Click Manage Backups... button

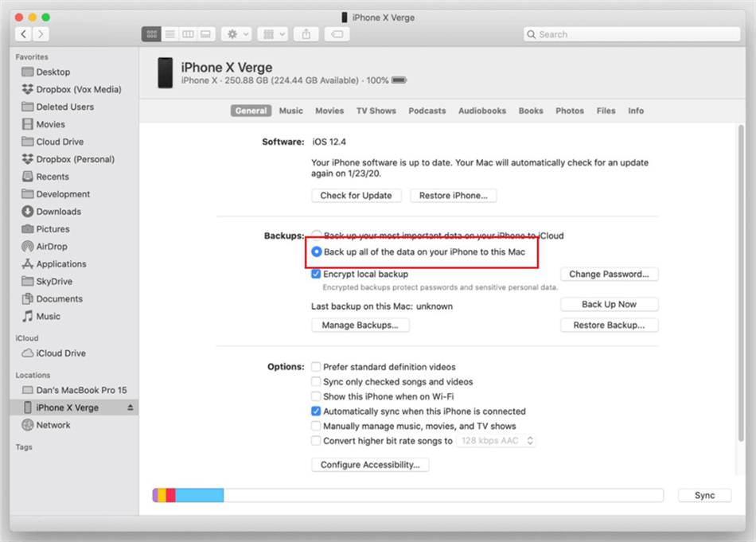pos(360,325)
